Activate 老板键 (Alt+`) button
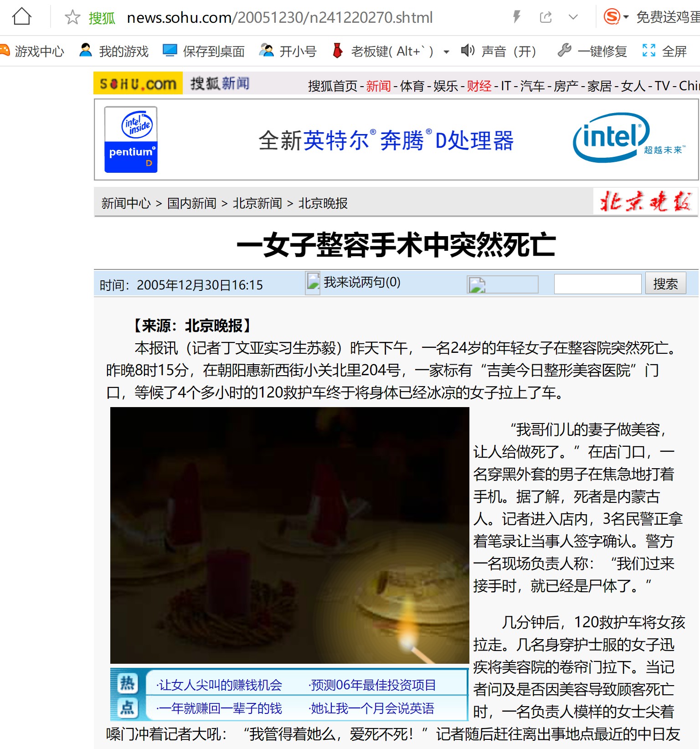The height and width of the screenshot is (749, 700). coord(383,51)
